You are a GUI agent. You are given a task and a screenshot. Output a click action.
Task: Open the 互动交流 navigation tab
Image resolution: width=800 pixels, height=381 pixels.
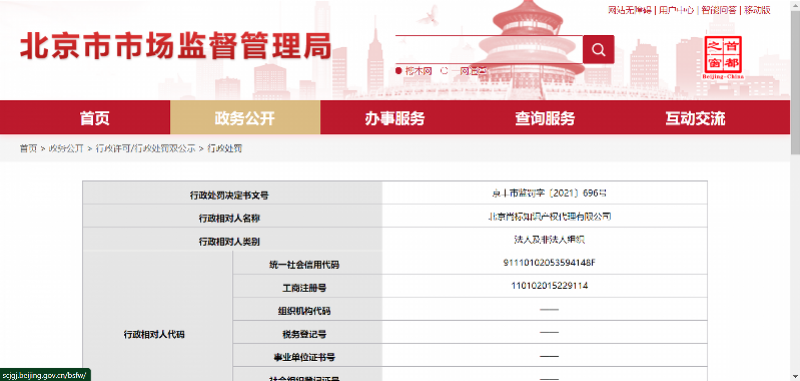pos(695,118)
